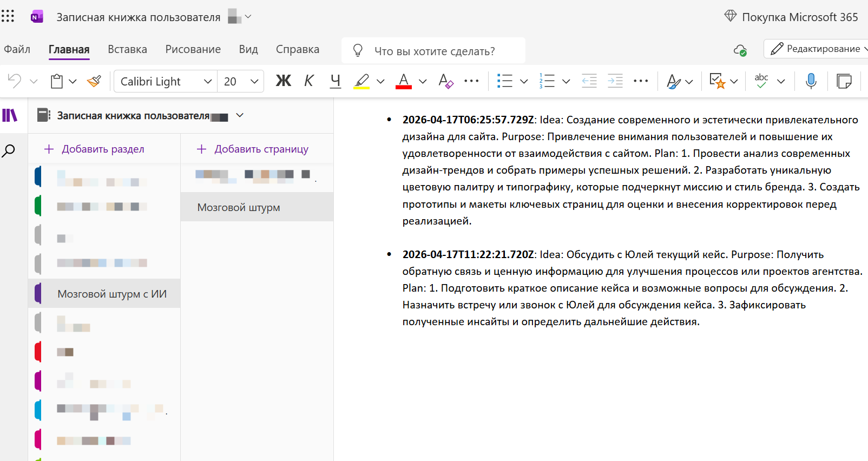Expand notebook list chevron in pane
This screenshot has height=461, width=868.
pos(240,115)
